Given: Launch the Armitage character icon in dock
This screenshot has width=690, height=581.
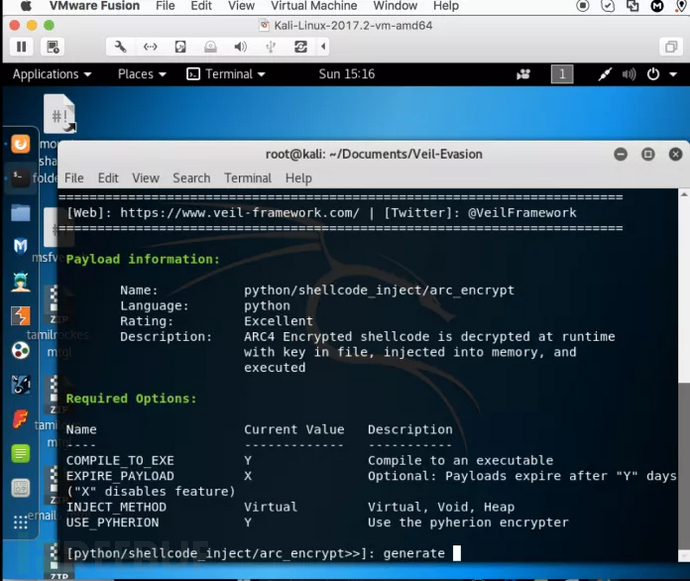Looking at the screenshot, I should [x=20, y=282].
